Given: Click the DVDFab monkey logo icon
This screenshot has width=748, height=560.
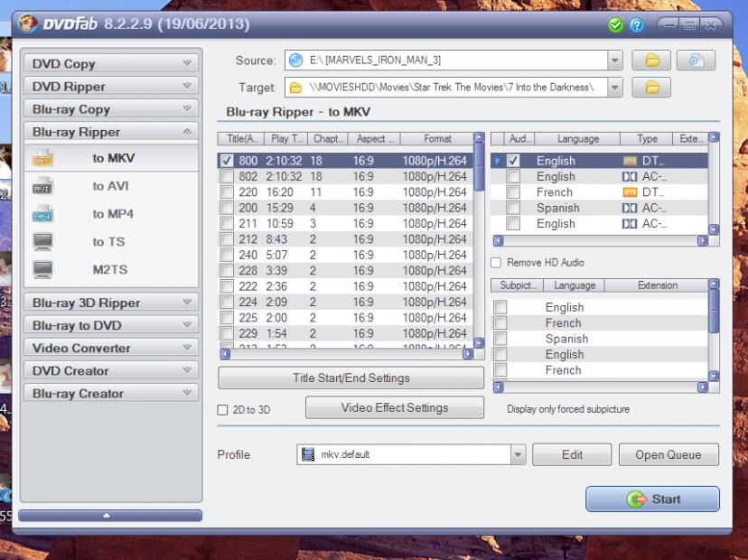Looking at the screenshot, I should (27, 23).
